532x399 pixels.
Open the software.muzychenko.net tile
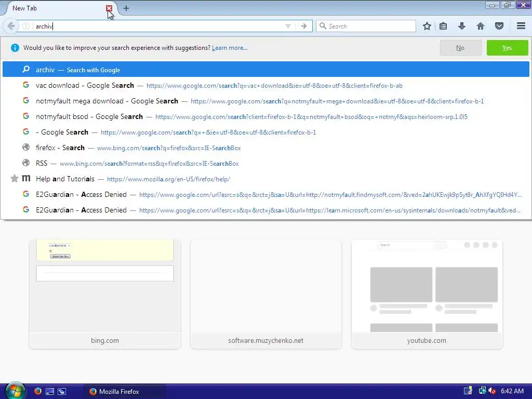pos(265,294)
